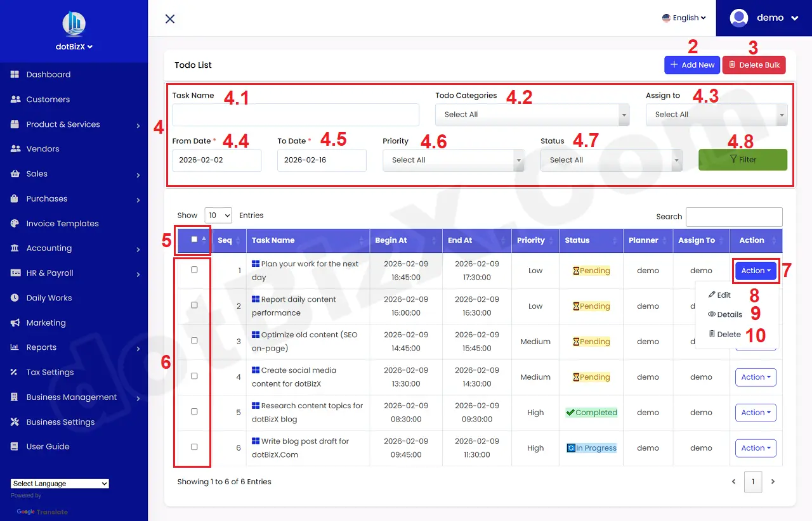The width and height of the screenshot is (812, 521).
Task: Click the Customers people icon in sidebar
Action: tap(15, 100)
